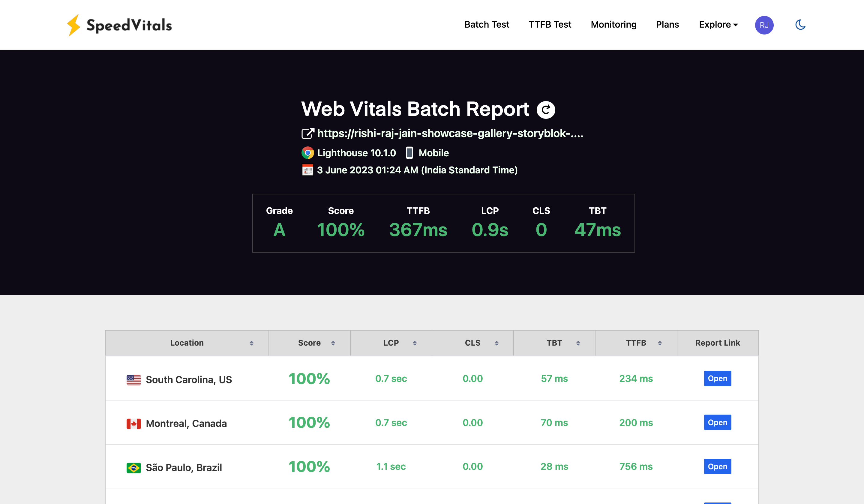Image resolution: width=864 pixels, height=504 pixels.
Task: Click the 57 ms TBT cell
Action: 554,379
